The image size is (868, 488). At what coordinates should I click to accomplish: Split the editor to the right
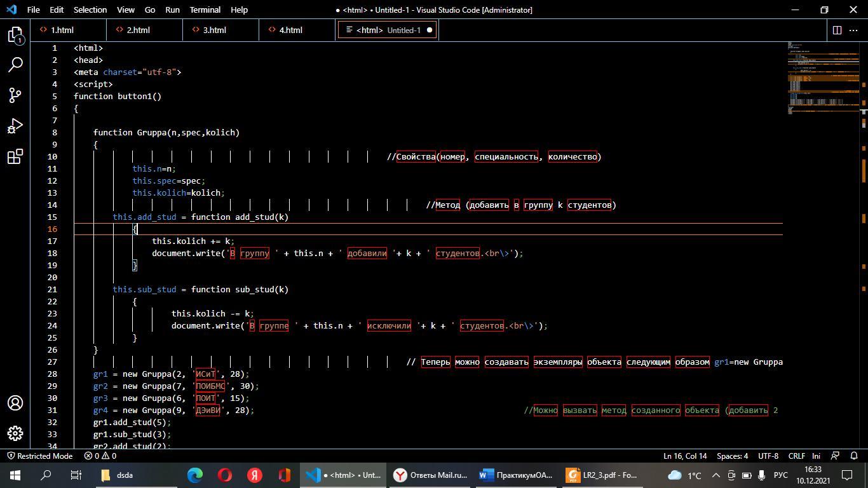tap(837, 30)
